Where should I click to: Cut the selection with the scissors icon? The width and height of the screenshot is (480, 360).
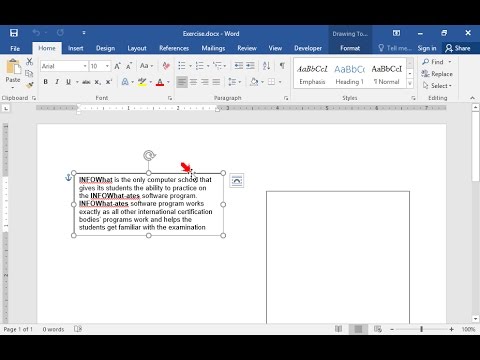coord(29,61)
